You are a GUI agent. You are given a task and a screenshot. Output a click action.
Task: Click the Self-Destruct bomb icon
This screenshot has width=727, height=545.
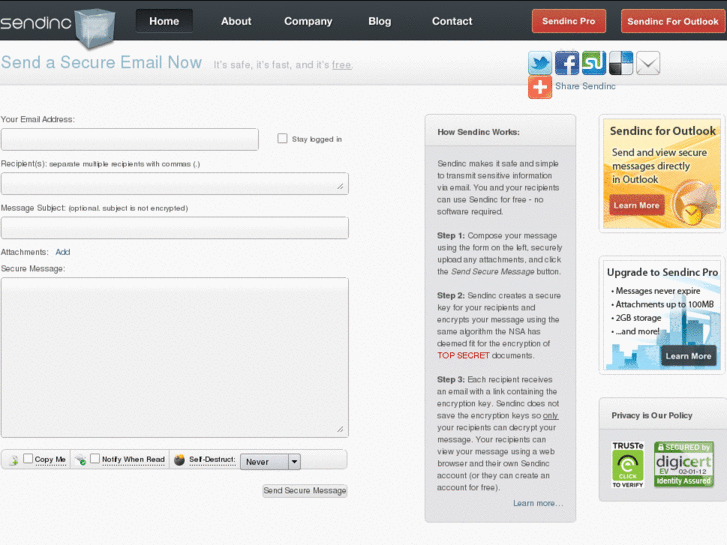coord(179,460)
